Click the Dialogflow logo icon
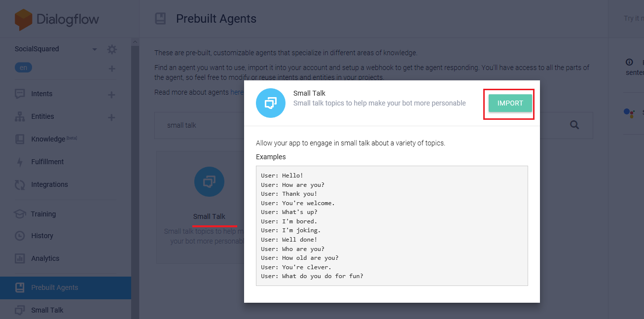Viewport: 644px width, 319px height. [23, 19]
